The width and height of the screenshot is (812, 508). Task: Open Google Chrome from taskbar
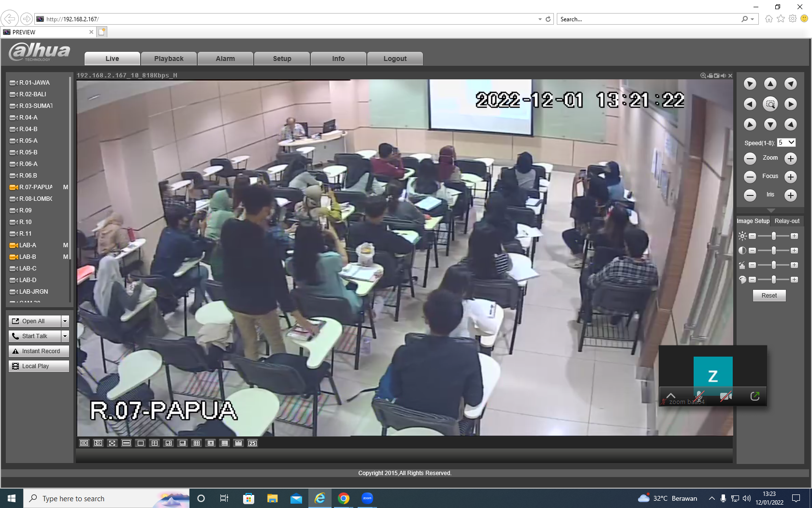click(x=344, y=498)
